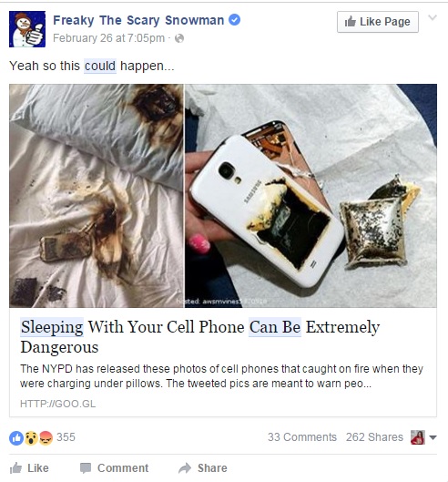Click the public globe privacy icon

pyautogui.click(x=179, y=38)
